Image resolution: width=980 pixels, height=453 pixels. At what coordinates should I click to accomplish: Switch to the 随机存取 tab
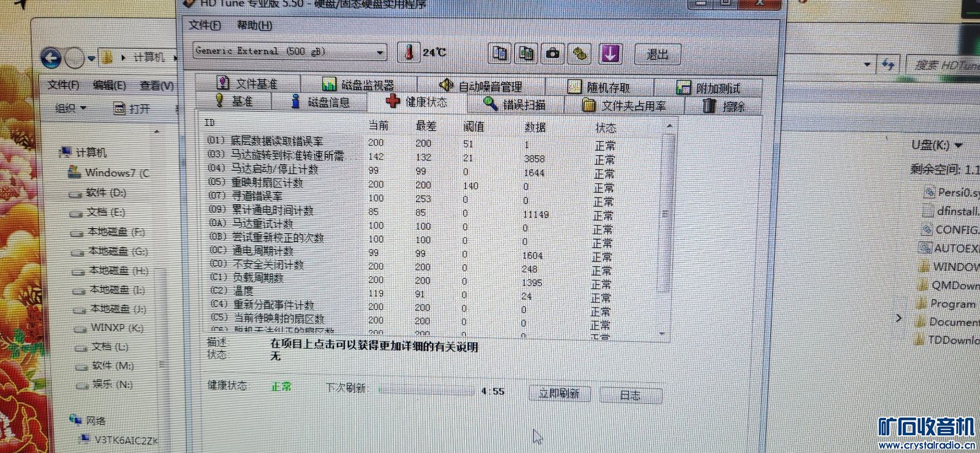click(x=600, y=87)
